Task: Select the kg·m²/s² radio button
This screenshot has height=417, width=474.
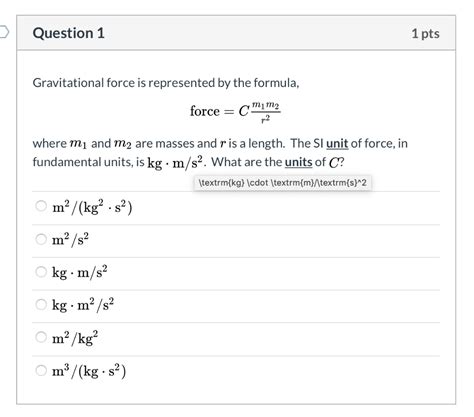Action: 41,304
